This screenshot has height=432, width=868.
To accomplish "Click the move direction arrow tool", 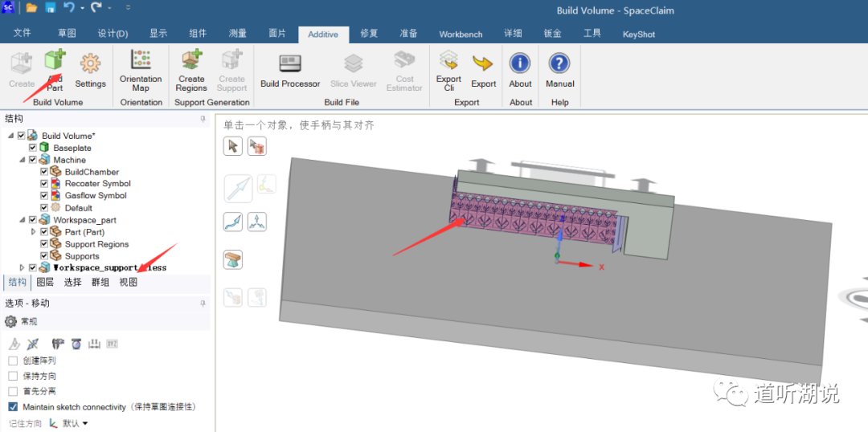I will (237, 189).
